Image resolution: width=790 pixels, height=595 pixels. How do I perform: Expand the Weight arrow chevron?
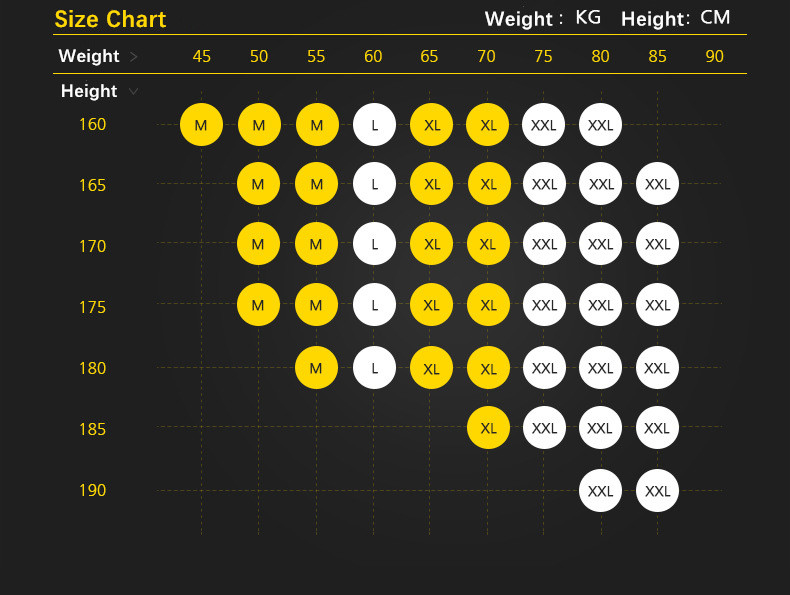point(135,57)
